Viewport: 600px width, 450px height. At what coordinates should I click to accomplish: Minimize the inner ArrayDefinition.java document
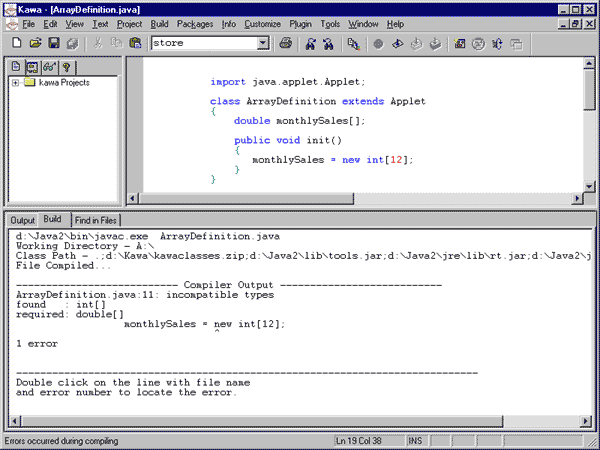[x=563, y=24]
